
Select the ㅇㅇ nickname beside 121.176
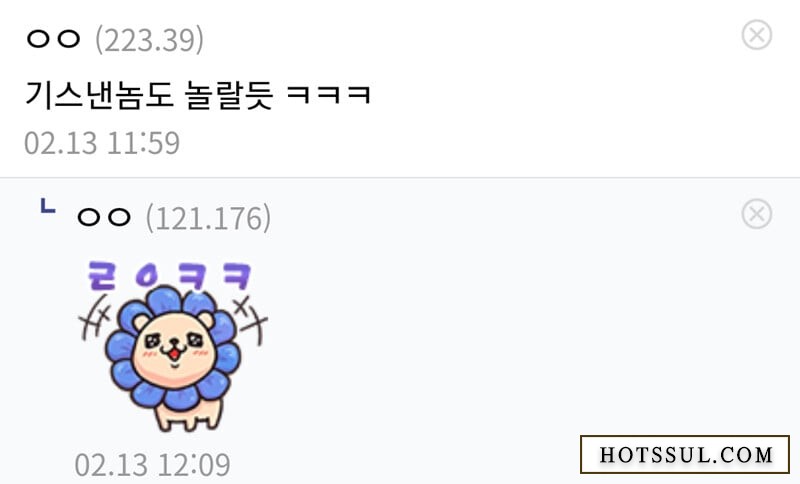point(104,217)
